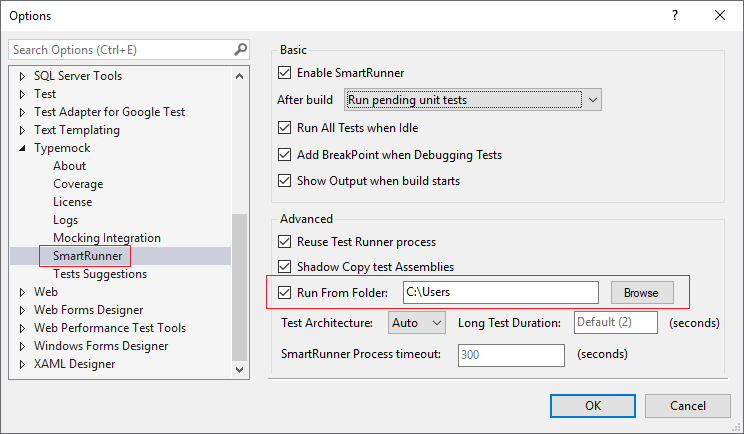
Task: Open the Mocking Integration page
Action: 106,238
